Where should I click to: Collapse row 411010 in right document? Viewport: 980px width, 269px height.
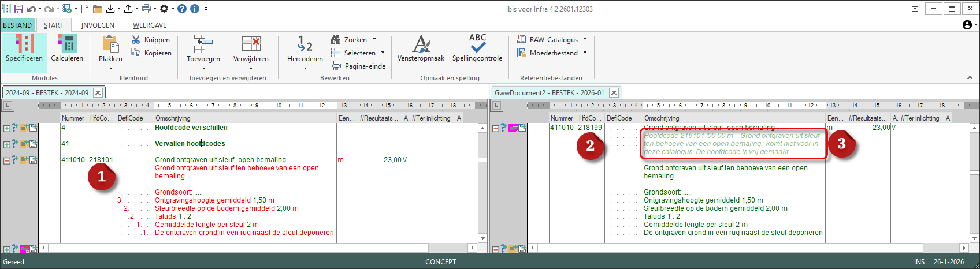pos(496,128)
